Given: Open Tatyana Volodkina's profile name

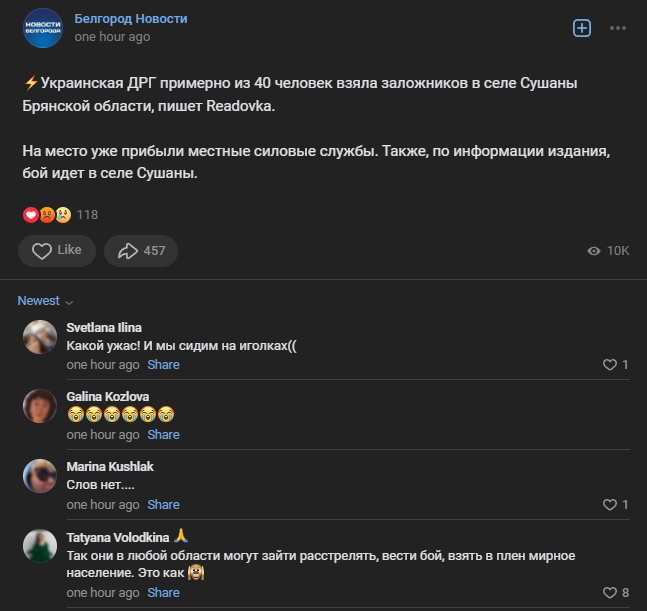Looking at the screenshot, I should click(117, 536).
